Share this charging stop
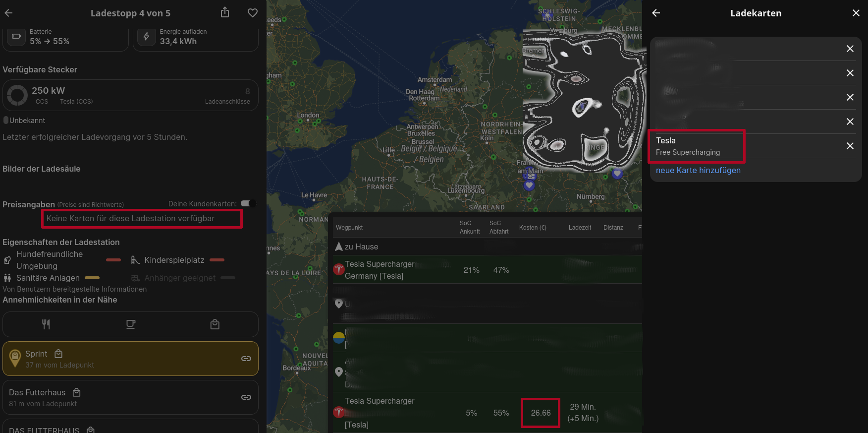The width and height of the screenshot is (868, 433). click(225, 12)
